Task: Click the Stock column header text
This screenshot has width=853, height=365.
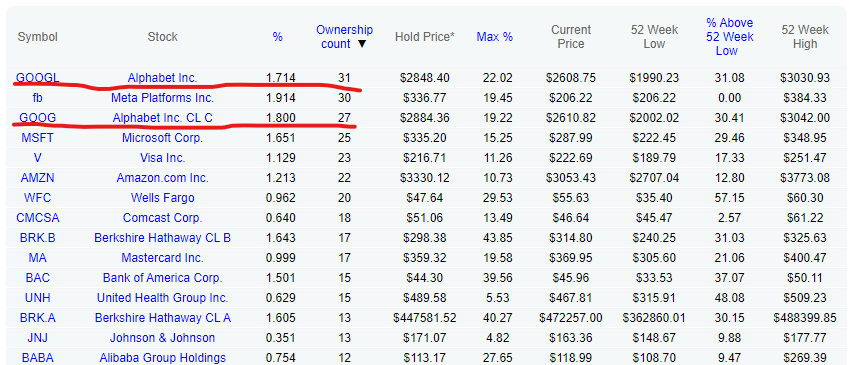Action: (x=163, y=37)
